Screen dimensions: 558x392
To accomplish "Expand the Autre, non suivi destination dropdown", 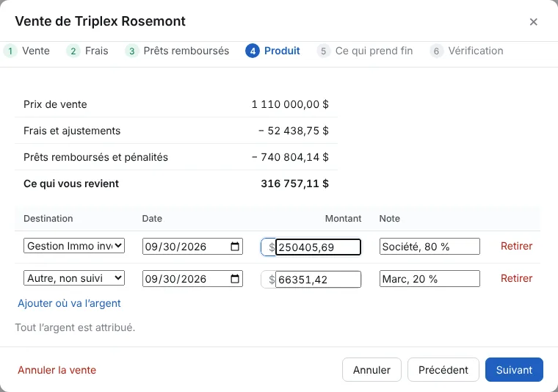I will pos(74,278).
